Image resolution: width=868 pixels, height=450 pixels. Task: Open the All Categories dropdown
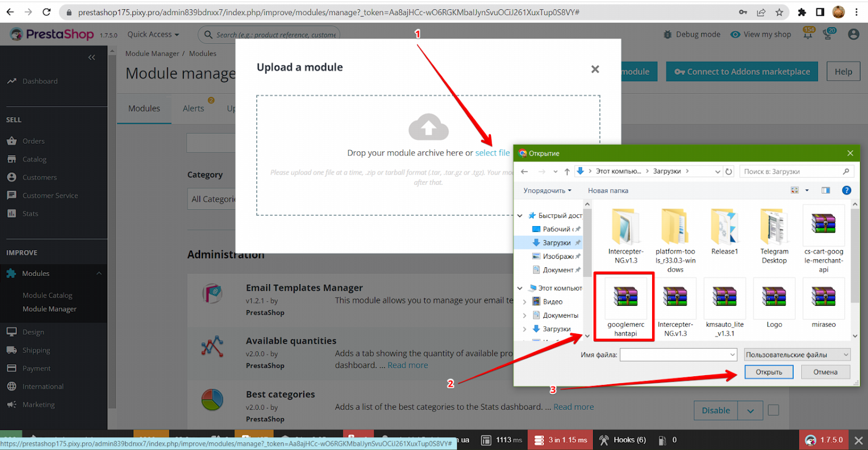tap(212, 199)
